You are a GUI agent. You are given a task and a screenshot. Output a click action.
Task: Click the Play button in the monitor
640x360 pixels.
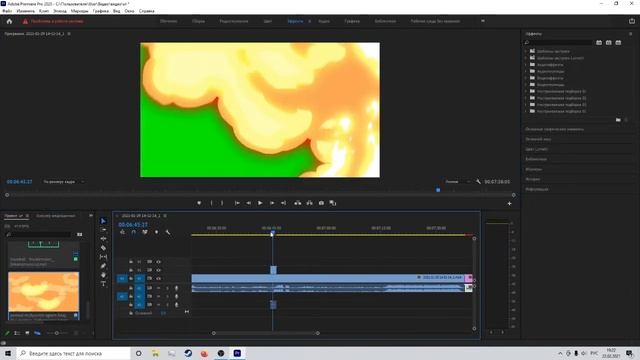(260, 203)
